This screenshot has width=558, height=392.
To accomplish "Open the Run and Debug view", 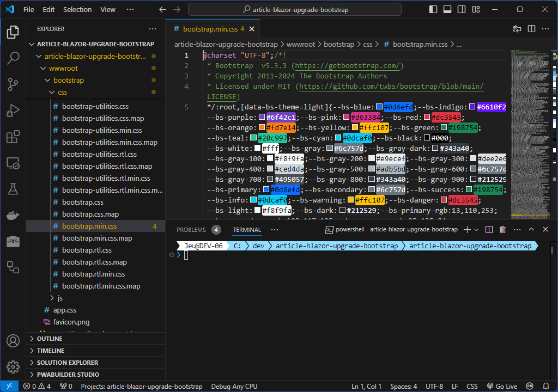I will (x=13, y=111).
